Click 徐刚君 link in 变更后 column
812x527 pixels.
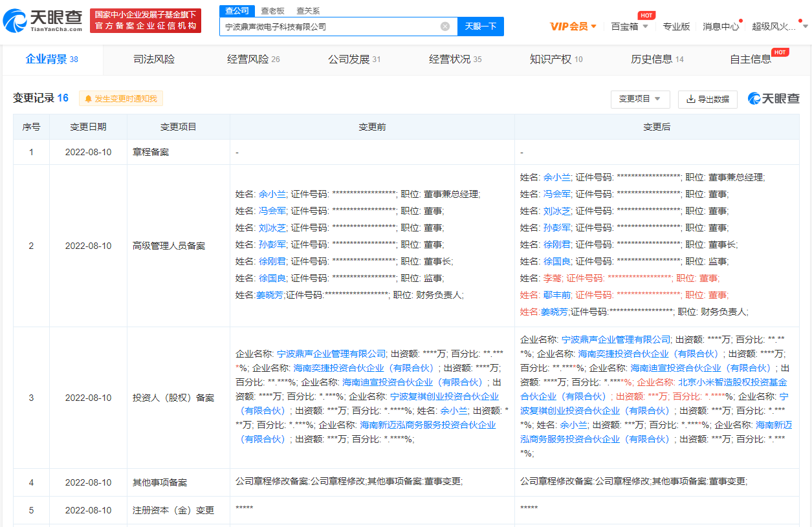click(x=557, y=244)
